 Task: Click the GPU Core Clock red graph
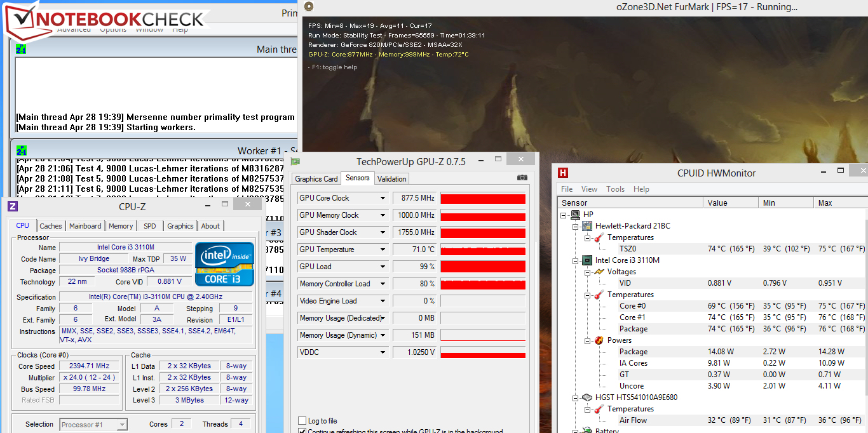pos(483,198)
